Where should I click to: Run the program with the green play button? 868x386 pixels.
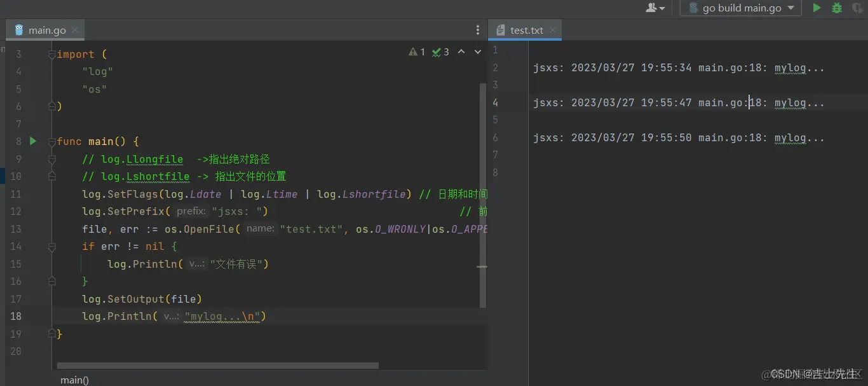817,8
